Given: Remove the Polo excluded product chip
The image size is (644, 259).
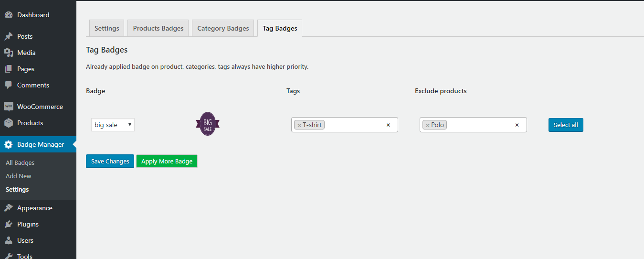Looking at the screenshot, I should [428, 125].
